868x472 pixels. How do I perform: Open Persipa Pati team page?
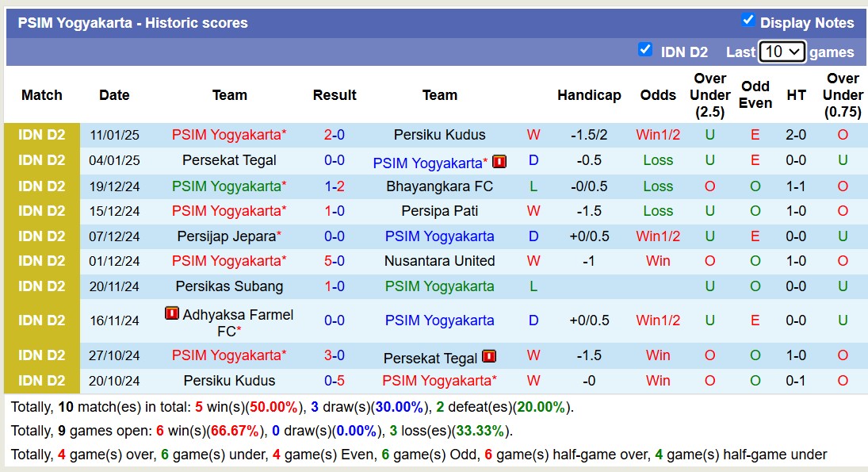pos(439,211)
